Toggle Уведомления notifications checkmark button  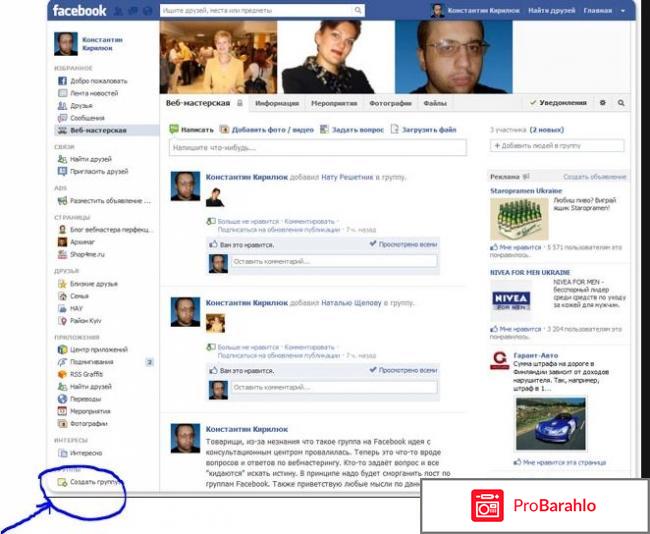(558, 103)
